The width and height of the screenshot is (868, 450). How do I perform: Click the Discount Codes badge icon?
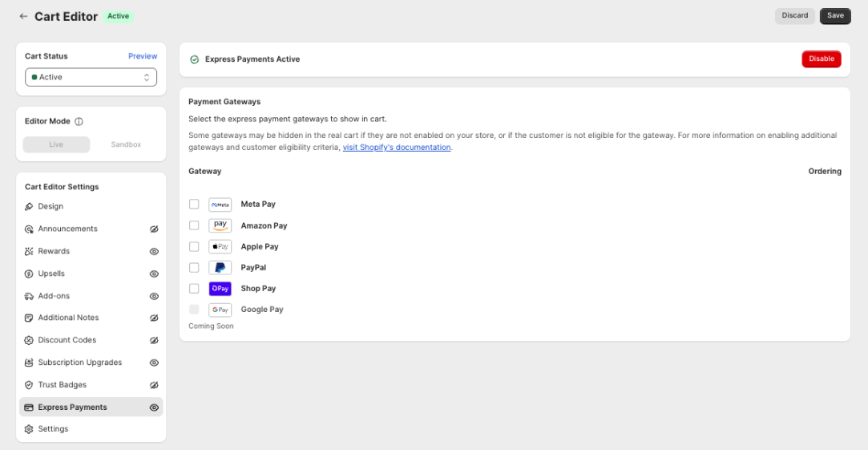(x=30, y=340)
